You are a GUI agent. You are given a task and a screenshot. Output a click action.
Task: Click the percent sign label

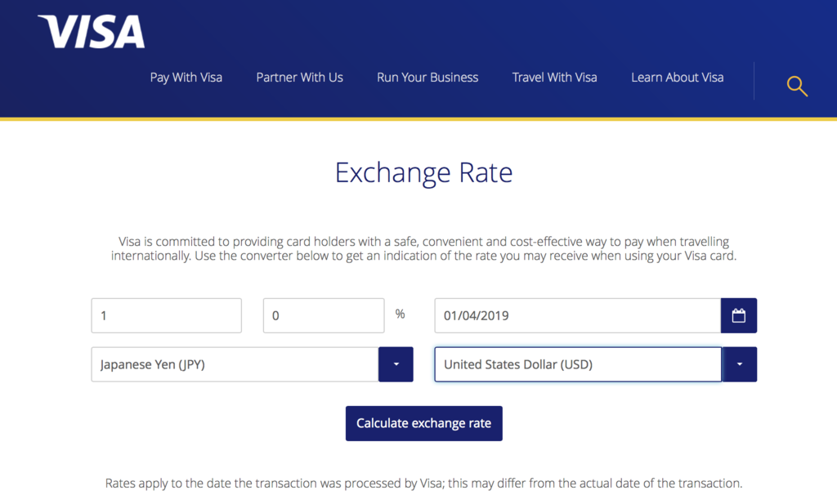[x=400, y=314]
